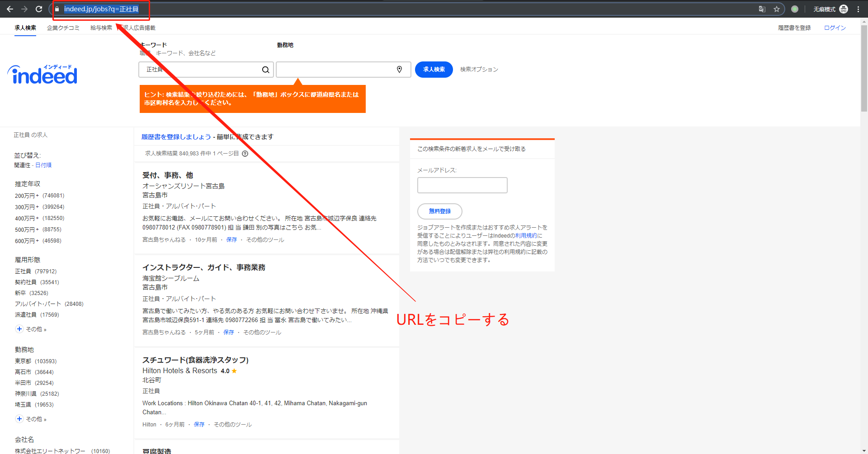
Task: Open the 求人広告掲載 tab
Action: 139,28
